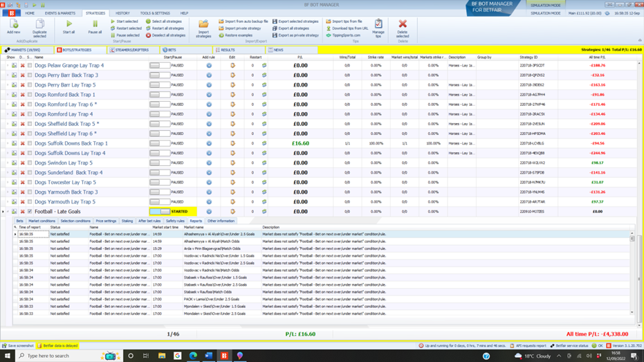644x362 pixels.
Task: Start all strategies with the green play icon
Action: click(68, 24)
